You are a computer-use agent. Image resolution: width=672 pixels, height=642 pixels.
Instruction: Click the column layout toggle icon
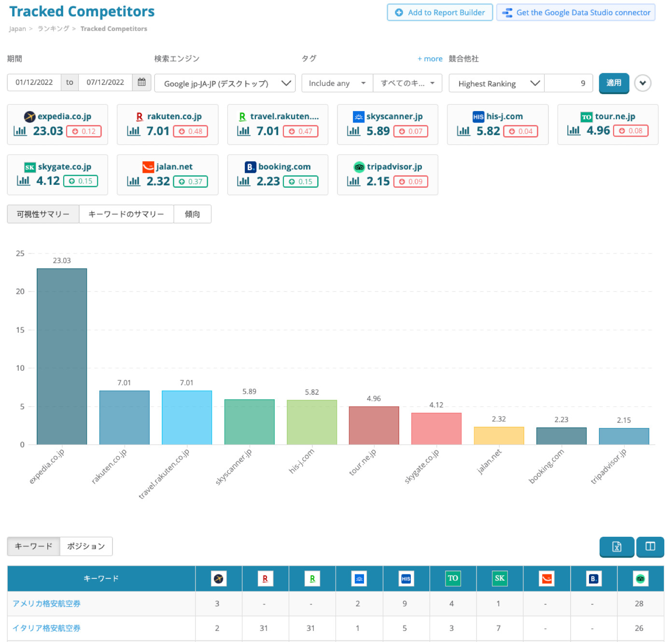point(650,546)
